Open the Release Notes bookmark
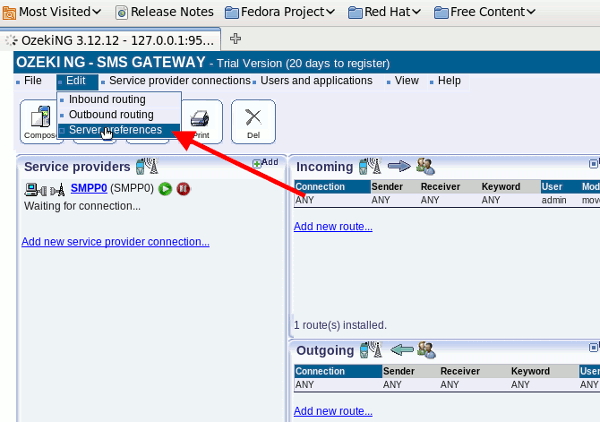Screen dimensions: 600x422 [165, 12]
